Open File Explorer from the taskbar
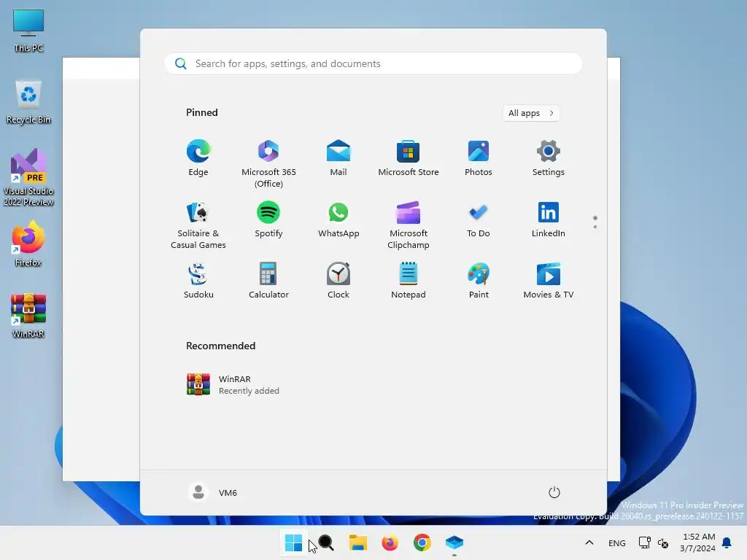Viewport: 747px width, 560px height. pyautogui.click(x=357, y=542)
